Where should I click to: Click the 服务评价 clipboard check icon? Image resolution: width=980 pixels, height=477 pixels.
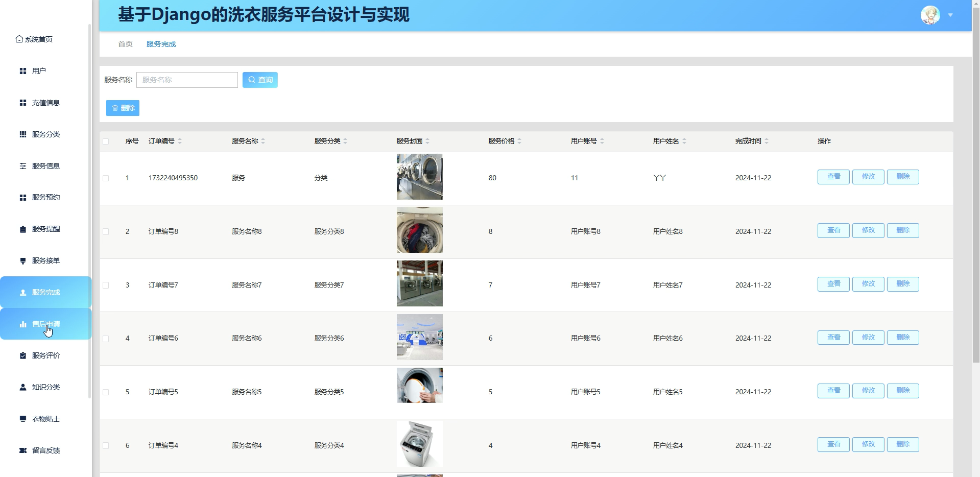coord(23,356)
